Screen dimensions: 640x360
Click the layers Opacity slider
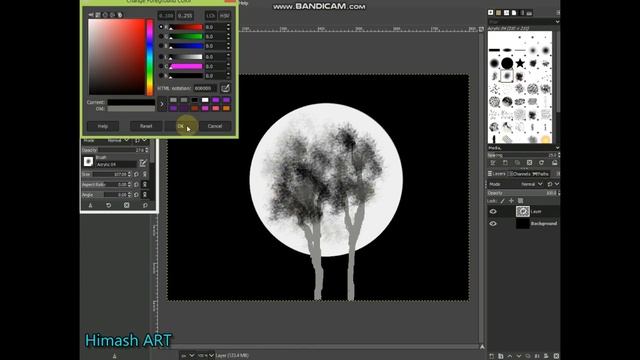tap(523, 193)
